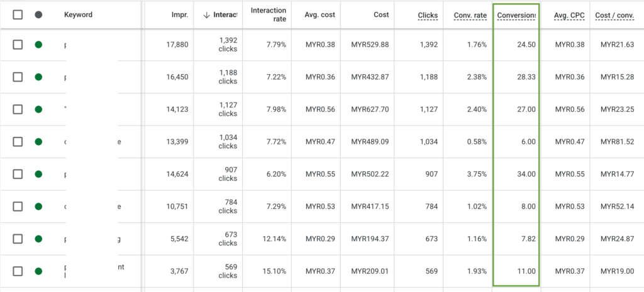This screenshot has width=644, height=292.
Task: Click green status dot for 16,450 impressions row
Action: point(38,77)
